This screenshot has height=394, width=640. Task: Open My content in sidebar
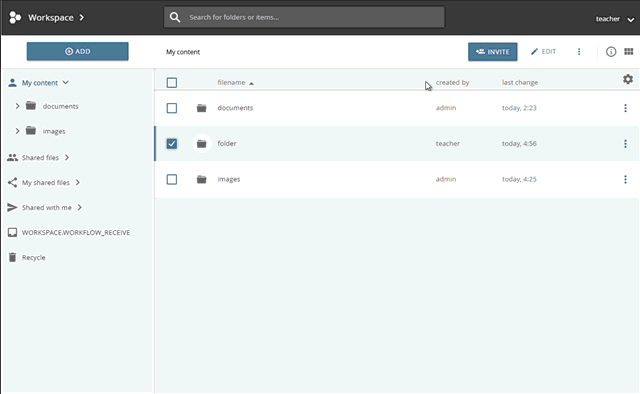(x=40, y=83)
